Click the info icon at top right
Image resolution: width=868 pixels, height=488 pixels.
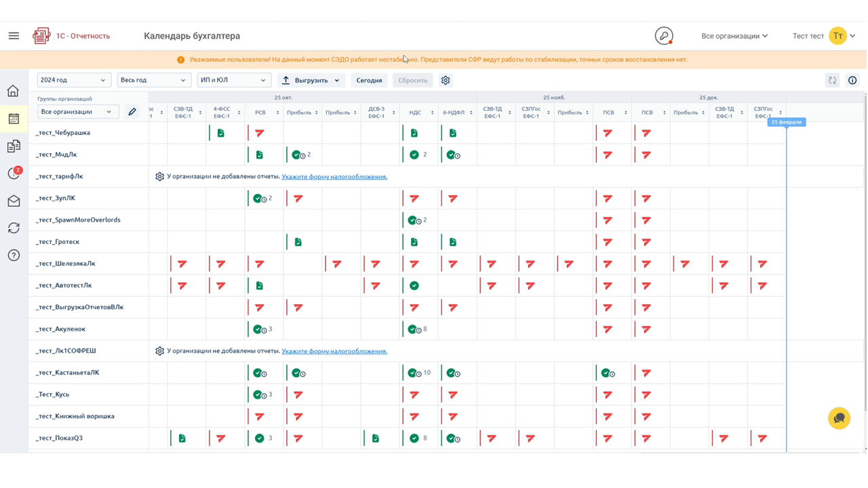(x=852, y=81)
